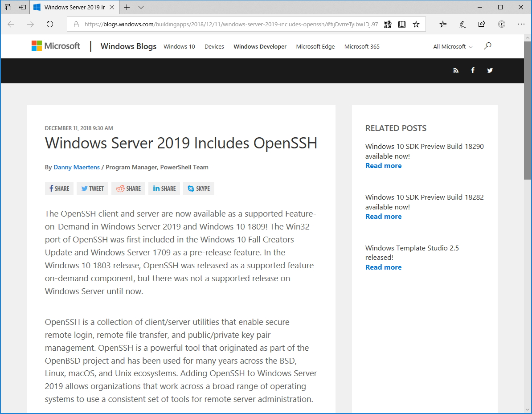This screenshot has height=414, width=532.
Task: Share the page using Edge's share icon
Action: [x=482, y=25]
